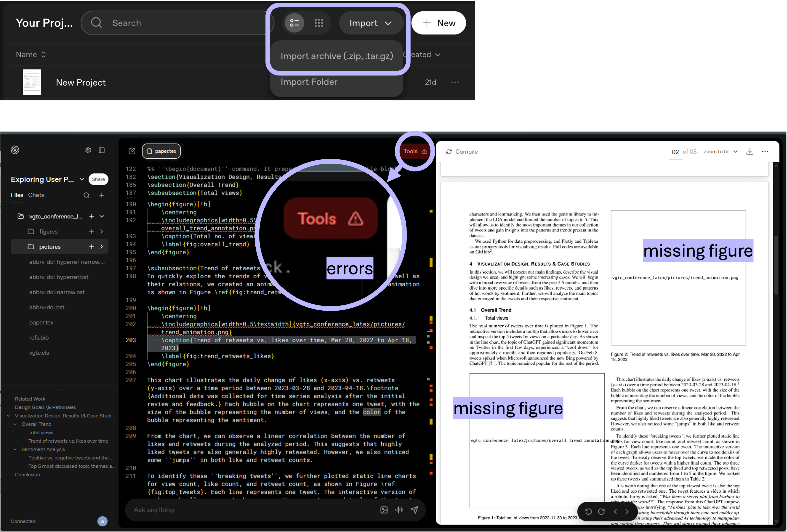787x532 pixels.
Task: Switch to the Chats tab
Action: pos(36,195)
